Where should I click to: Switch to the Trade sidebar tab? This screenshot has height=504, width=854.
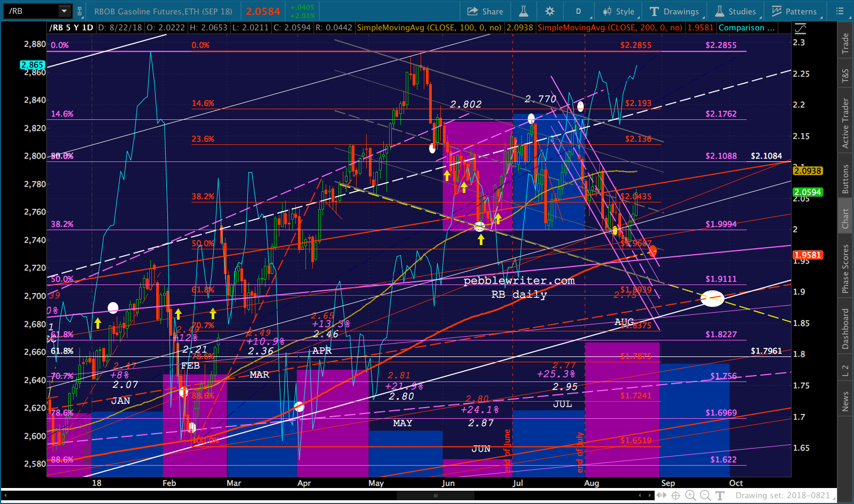845,44
